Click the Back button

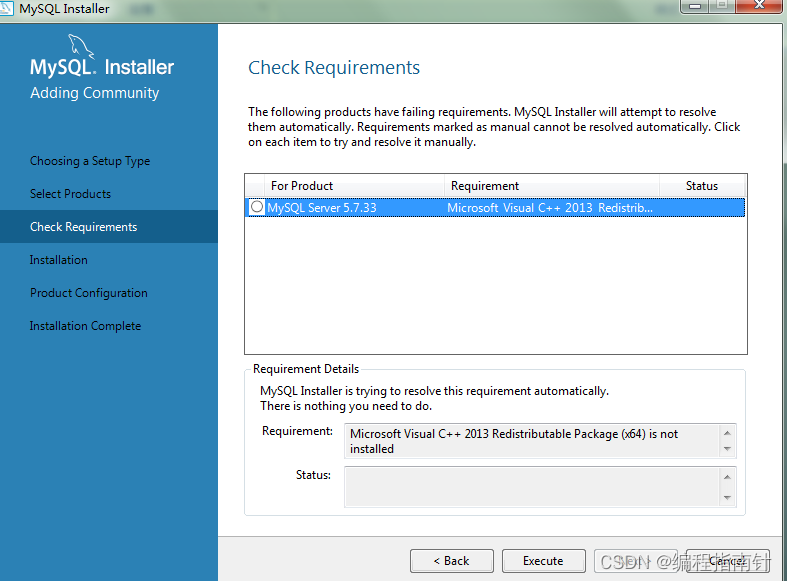pos(452,561)
